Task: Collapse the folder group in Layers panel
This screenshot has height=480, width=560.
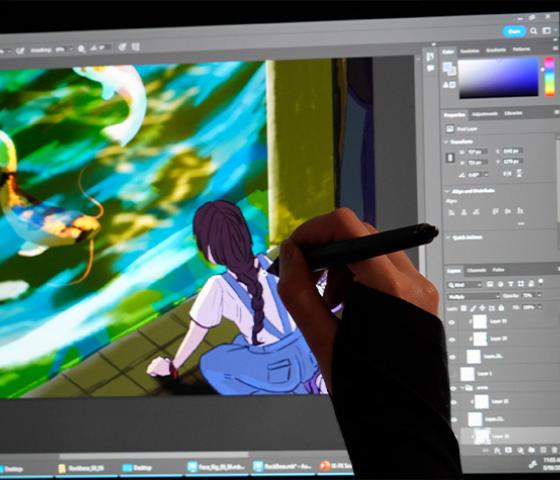Action: [463, 388]
